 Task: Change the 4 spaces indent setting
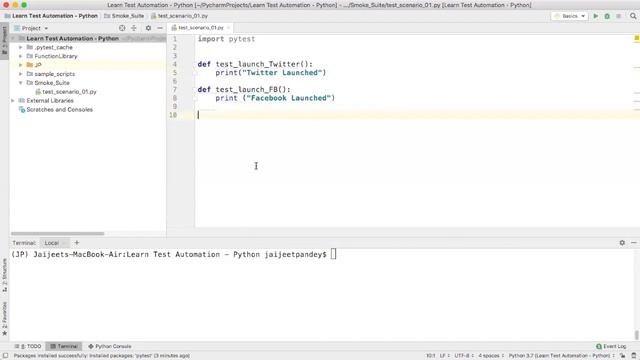491,356
